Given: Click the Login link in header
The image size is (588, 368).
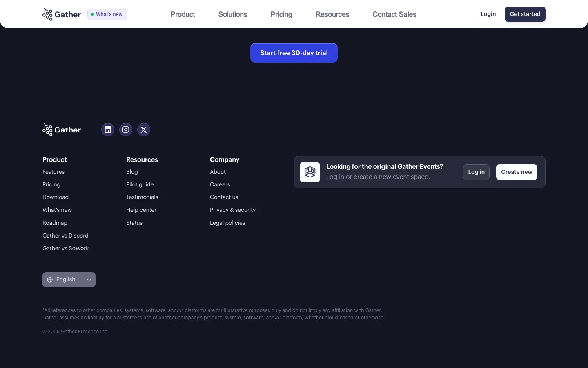Looking at the screenshot, I should coord(488,14).
